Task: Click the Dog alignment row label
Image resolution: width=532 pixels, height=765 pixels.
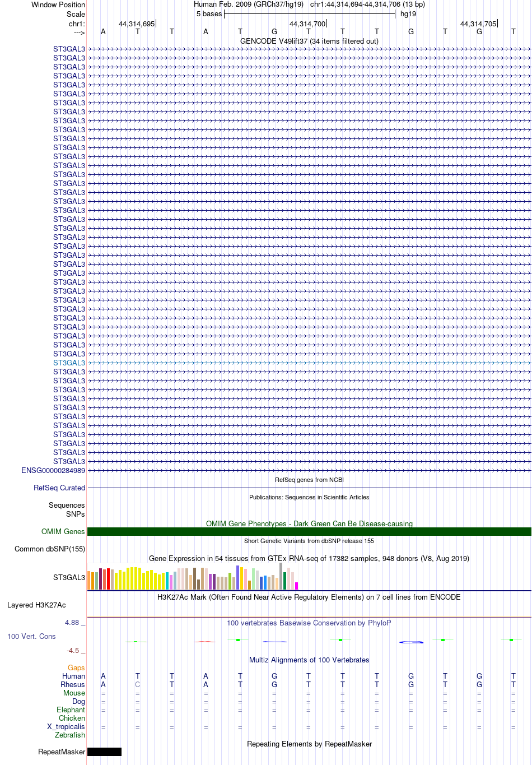Action: pyautogui.click(x=78, y=701)
